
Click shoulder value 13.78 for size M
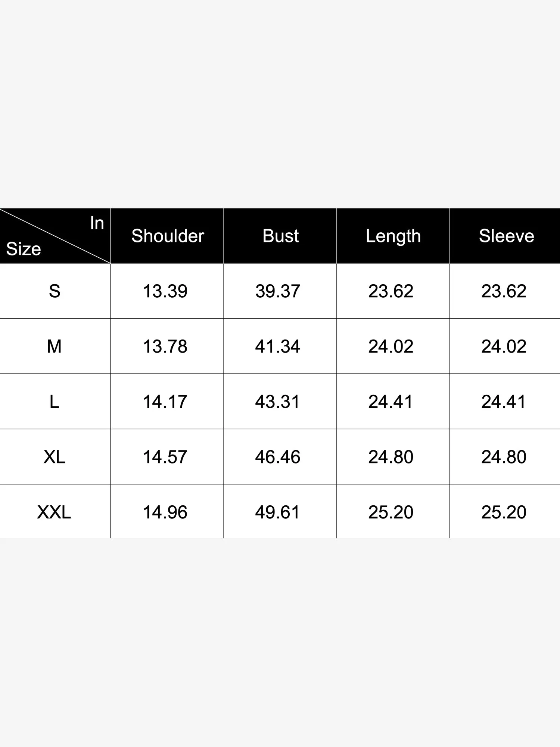click(165, 346)
